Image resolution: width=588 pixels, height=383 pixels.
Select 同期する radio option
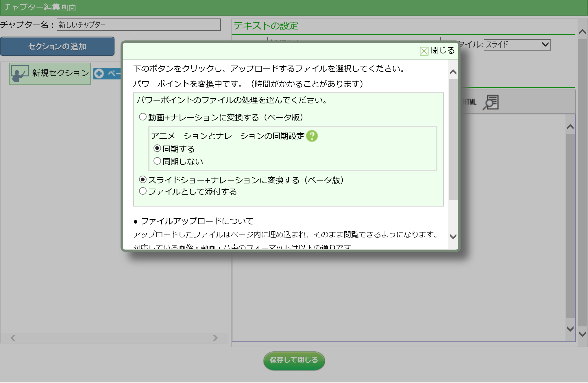[157, 148]
